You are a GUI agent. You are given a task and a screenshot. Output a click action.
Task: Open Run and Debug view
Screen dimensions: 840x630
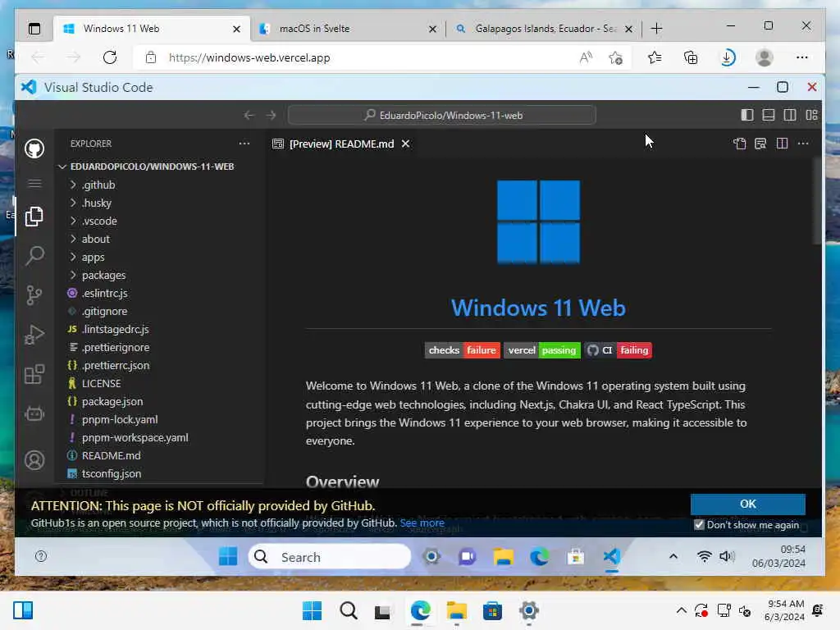tap(34, 335)
